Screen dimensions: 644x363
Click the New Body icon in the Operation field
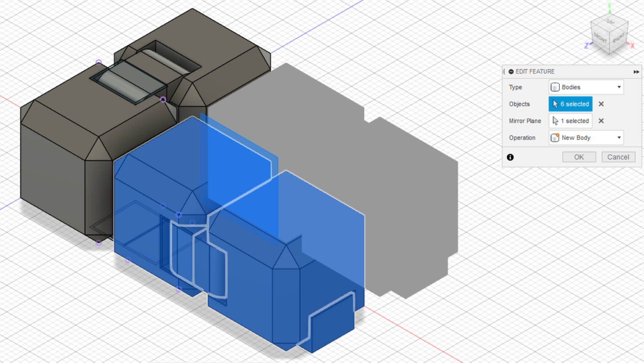tap(556, 137)
